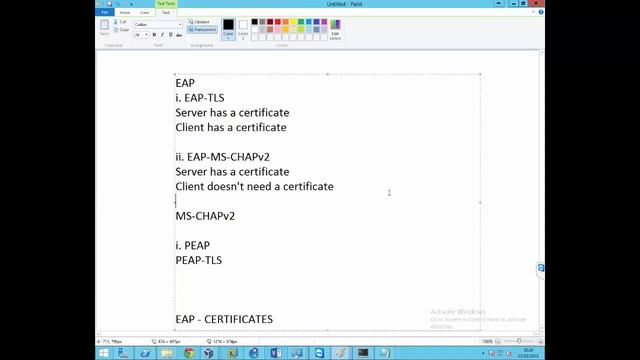Click the Save icon in quick access toolbar
The width and height of the screenshot is (640, 360).
[x=109, y=4]
